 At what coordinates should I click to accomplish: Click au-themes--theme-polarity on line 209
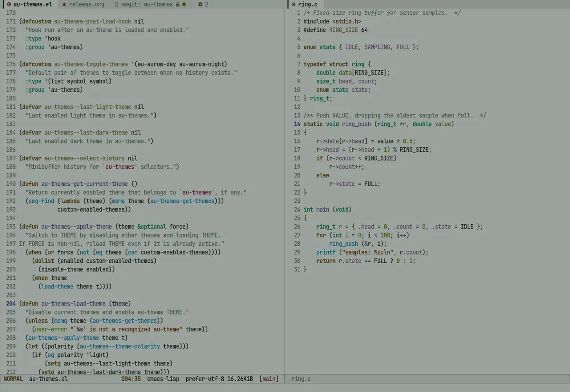[120, 346]
